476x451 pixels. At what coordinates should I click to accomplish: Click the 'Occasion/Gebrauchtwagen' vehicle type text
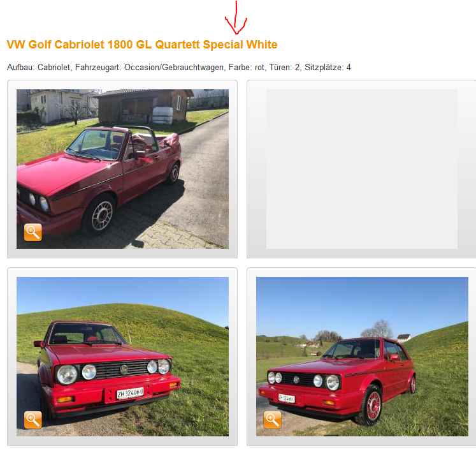174,67
